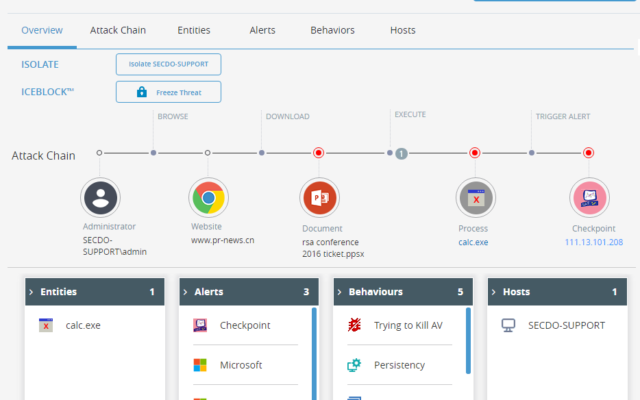Select the PowerPoint Document icon
640x400 pixels.
[320, 198]
